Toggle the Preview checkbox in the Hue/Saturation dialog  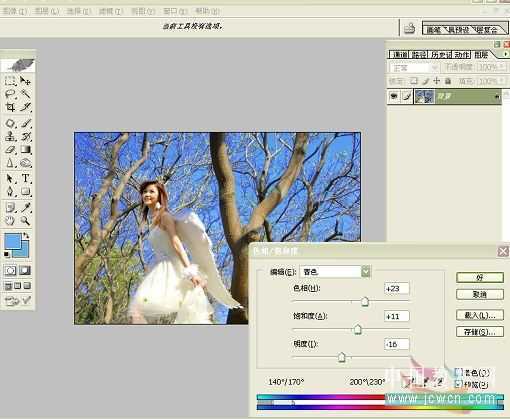459,384
